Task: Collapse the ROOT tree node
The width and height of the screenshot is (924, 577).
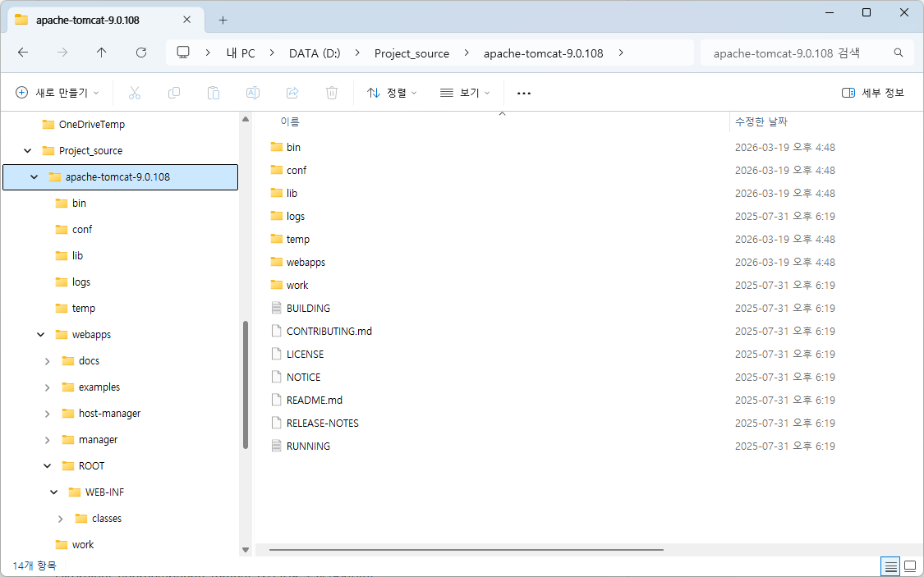Action: point(47,465)
